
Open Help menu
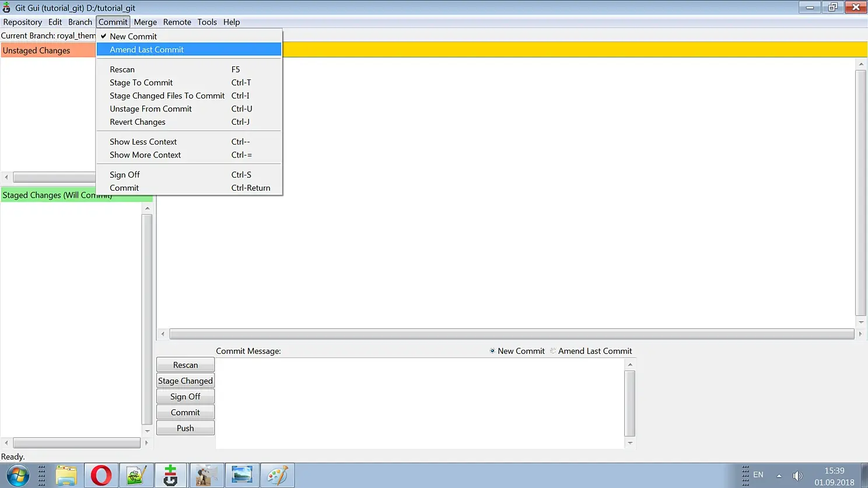[x=232, y=22]
